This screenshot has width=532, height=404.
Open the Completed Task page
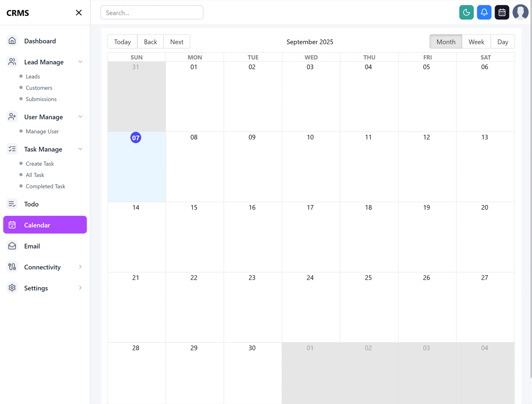tap(45, 186)
